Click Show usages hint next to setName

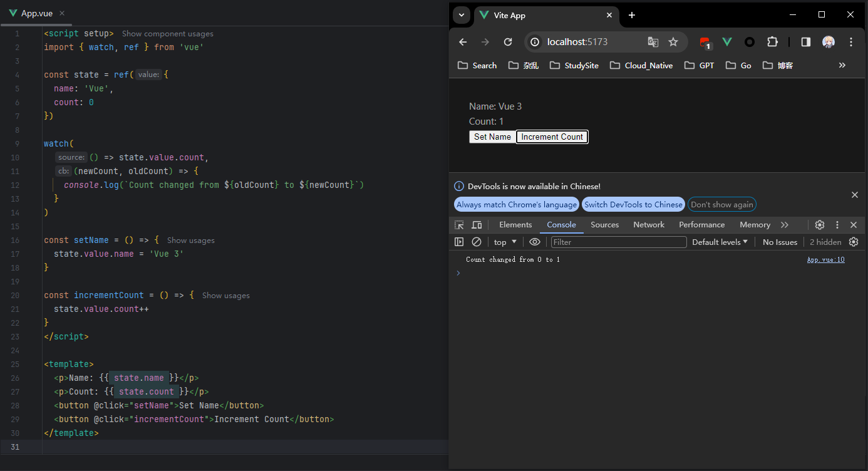[191, 241]
